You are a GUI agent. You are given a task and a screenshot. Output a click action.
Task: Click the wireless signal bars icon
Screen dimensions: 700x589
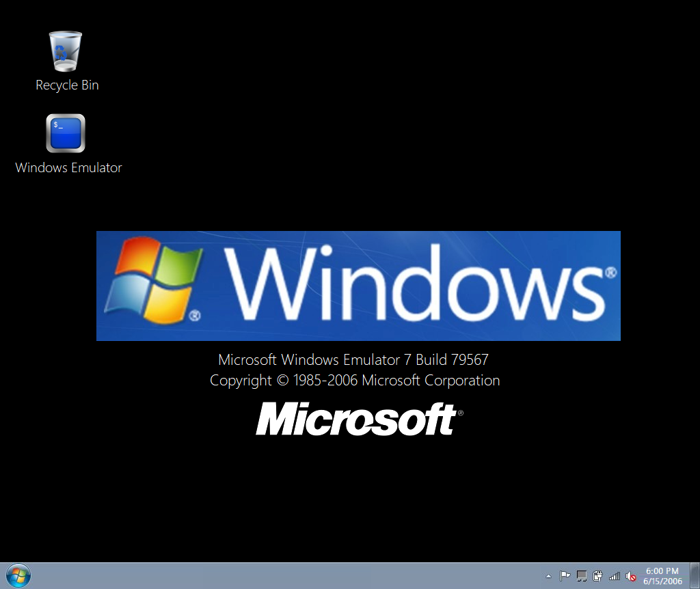615,576
